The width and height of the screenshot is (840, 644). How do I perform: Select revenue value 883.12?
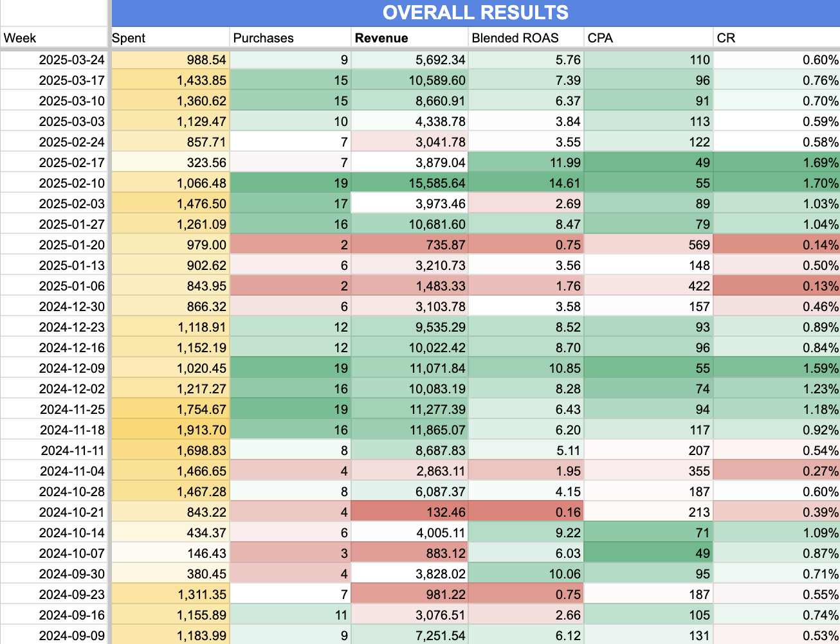click(x=410, y=553)
